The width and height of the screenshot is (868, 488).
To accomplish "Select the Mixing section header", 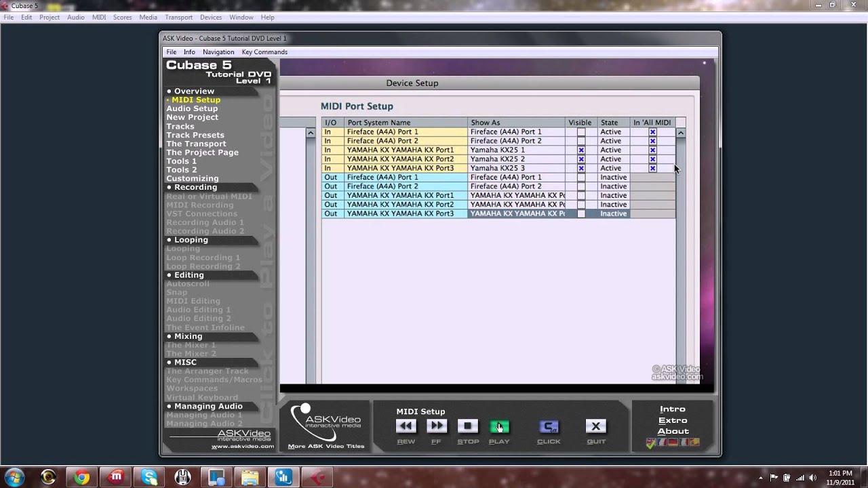I will tap(188, 336).
